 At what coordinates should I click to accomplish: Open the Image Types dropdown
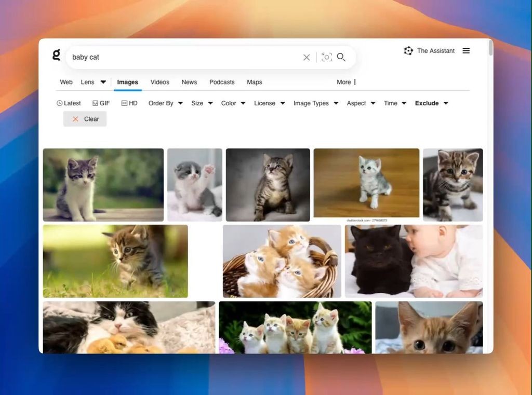click(x=316, y=103)
